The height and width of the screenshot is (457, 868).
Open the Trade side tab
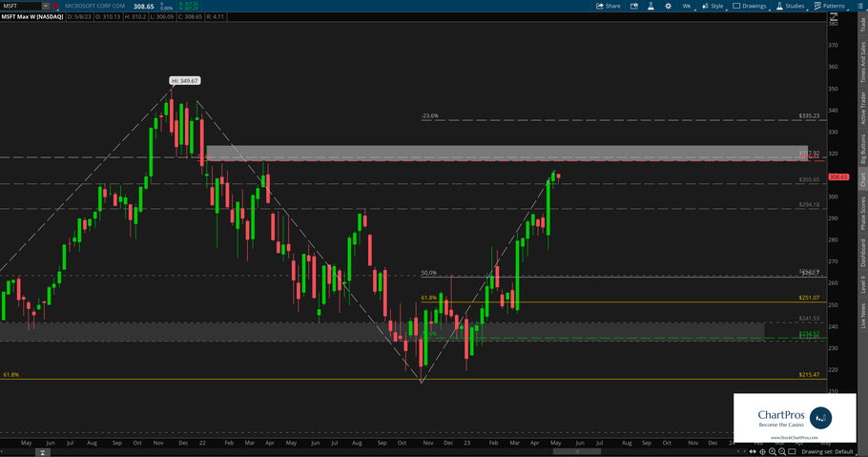tap(862, 24)
